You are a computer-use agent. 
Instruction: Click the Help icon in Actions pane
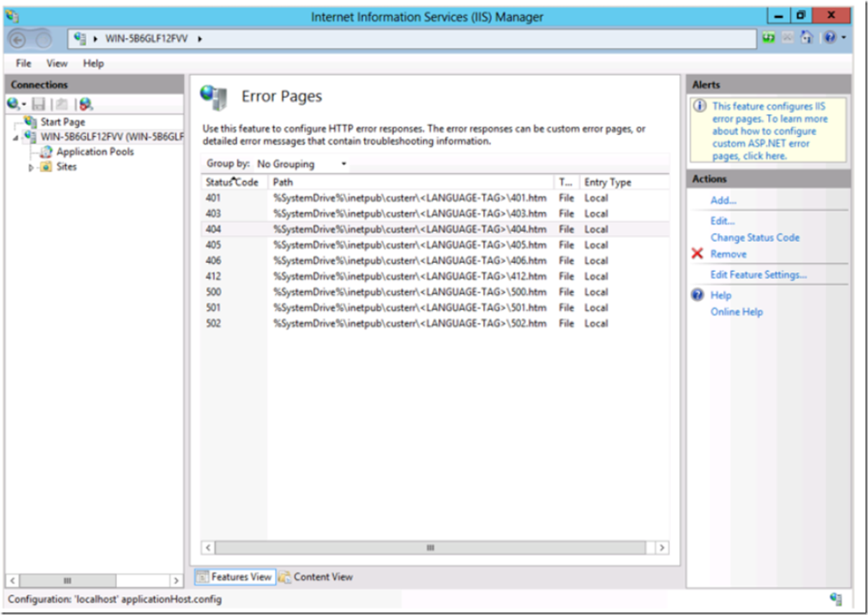[698, 295]
